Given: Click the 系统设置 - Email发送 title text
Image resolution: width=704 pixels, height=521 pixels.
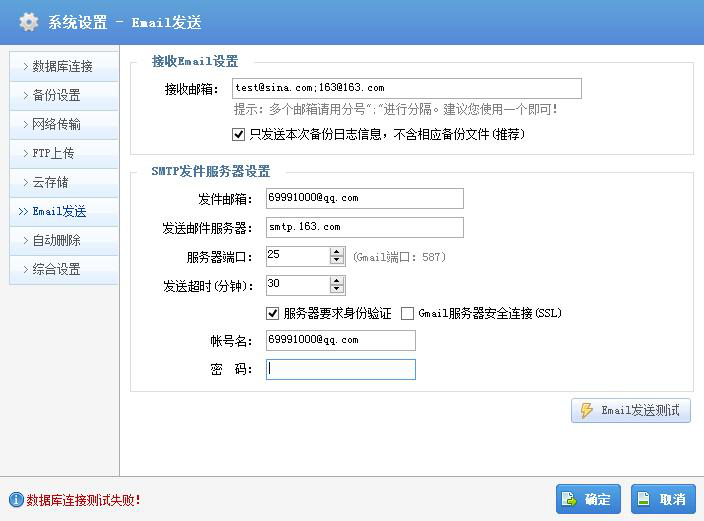Looking at the screenshot, I should click(125, 22).
